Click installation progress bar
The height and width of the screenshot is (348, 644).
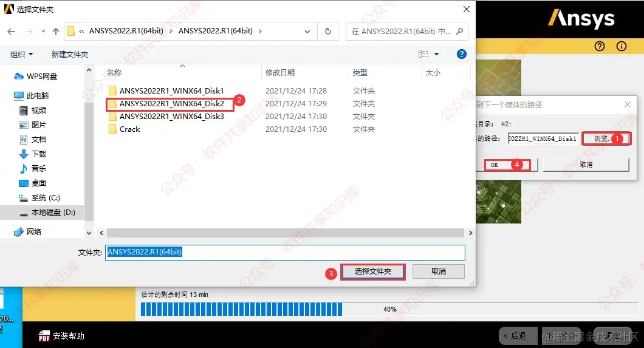click(389, 309)
